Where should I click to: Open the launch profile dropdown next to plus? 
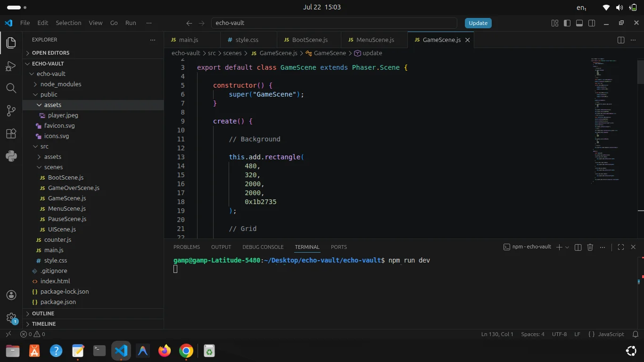(567, 247)
